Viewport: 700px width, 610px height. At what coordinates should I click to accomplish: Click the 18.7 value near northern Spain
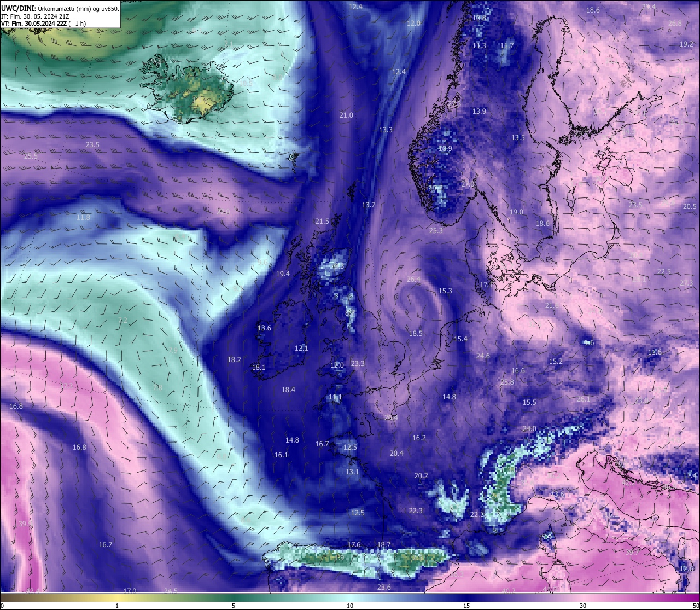click(x=384, y=544)
